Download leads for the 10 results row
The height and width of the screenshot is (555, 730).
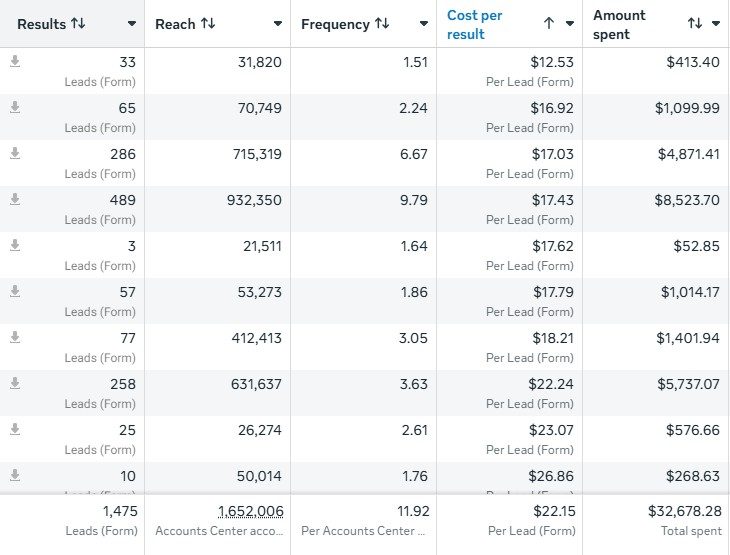pyautogui.click(x=15, y=475)
